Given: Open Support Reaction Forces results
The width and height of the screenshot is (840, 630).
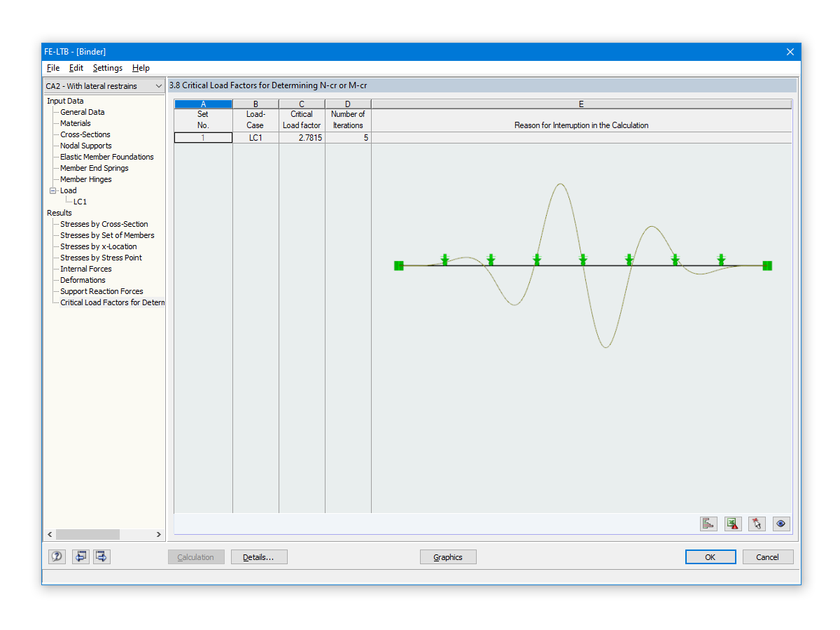Looking at the screenshot, I should 101,291.
